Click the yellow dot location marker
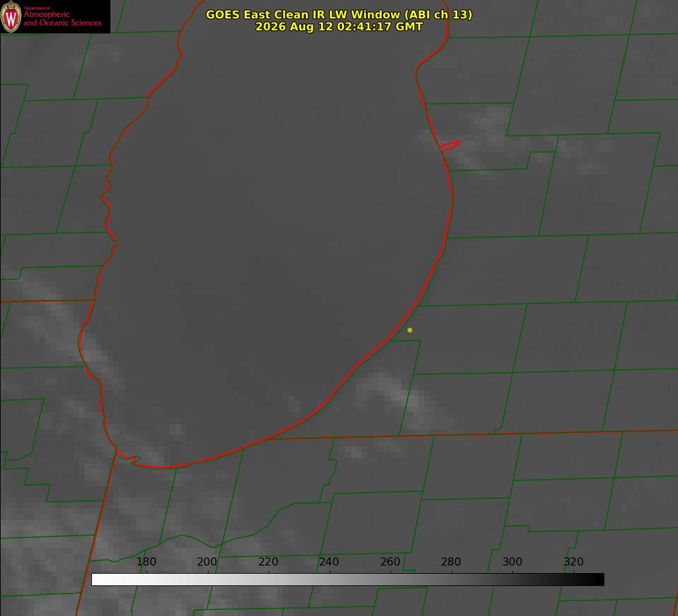 410,330
